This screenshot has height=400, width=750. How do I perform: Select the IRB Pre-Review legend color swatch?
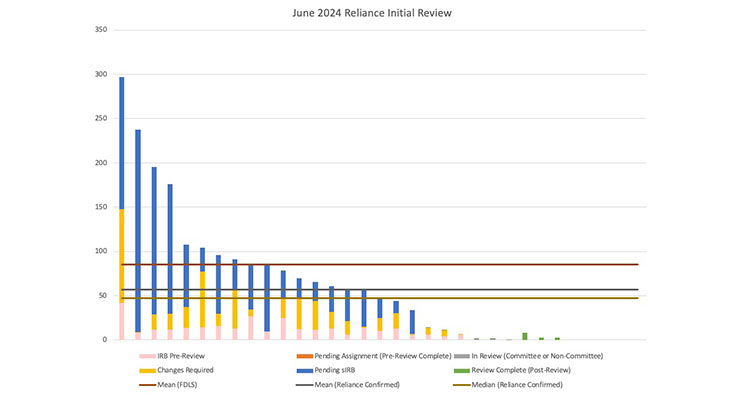(144, 356)
